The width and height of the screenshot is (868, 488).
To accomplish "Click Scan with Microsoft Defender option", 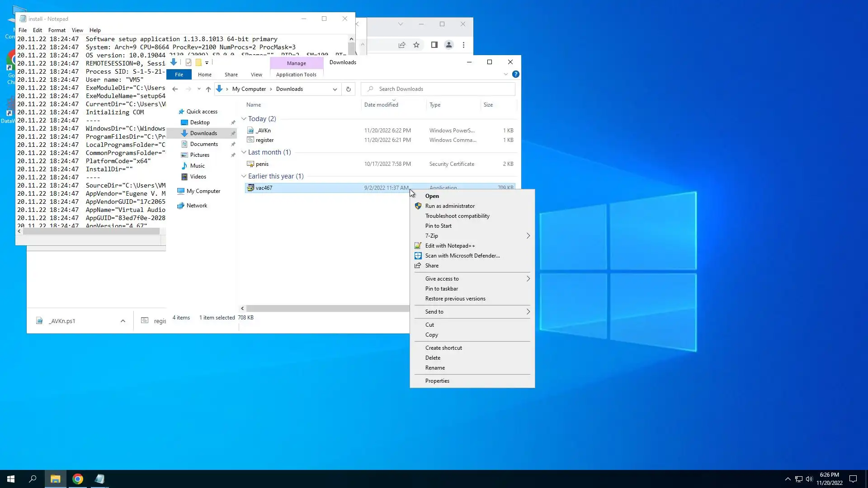I will (462, 256).
